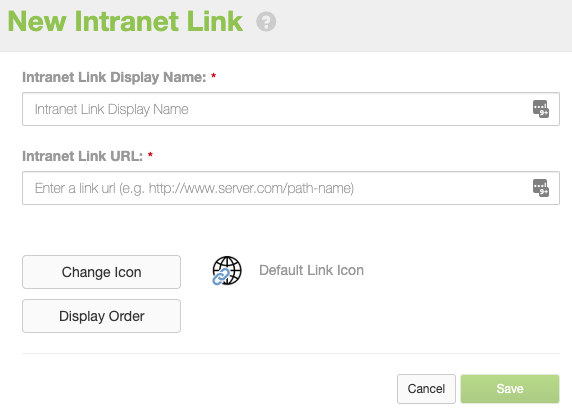Click the blue chain link on globe icon
This screenshot has height=417, width=572.
221,277
